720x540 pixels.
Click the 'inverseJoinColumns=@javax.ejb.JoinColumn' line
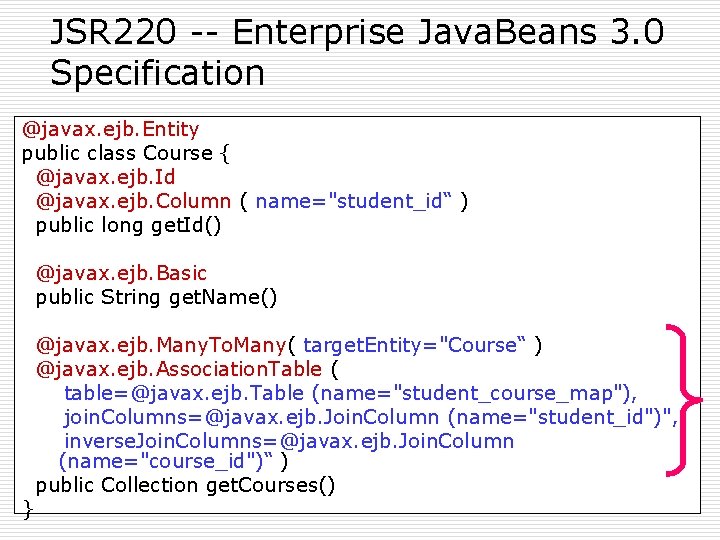289,441
